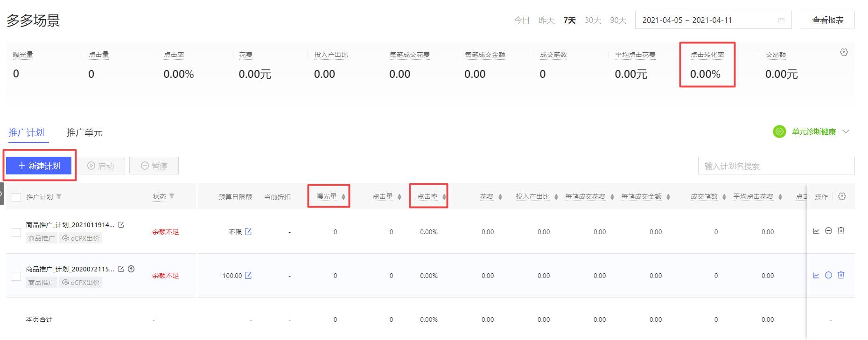Edit budget limit of 100.00 plan
The image size is (868, 340).
248,276
